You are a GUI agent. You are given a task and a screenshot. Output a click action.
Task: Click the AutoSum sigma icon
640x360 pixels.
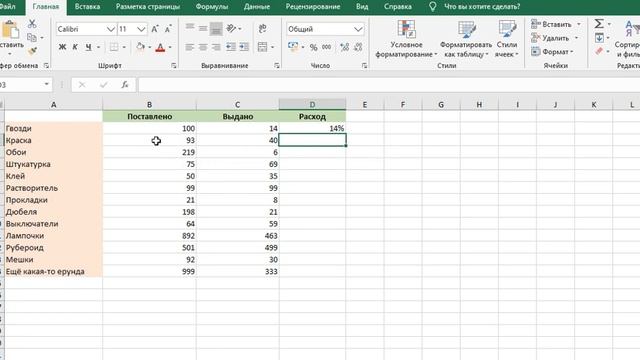(599, 24)
